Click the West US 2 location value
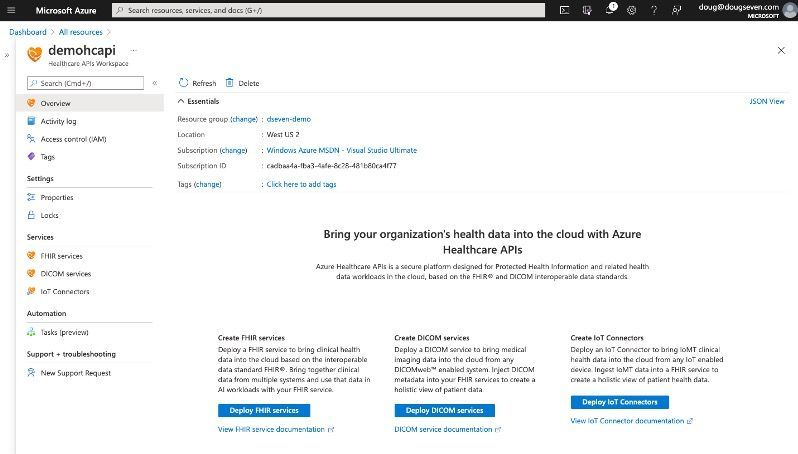This screenshot has height=454, width=798. 283,135
